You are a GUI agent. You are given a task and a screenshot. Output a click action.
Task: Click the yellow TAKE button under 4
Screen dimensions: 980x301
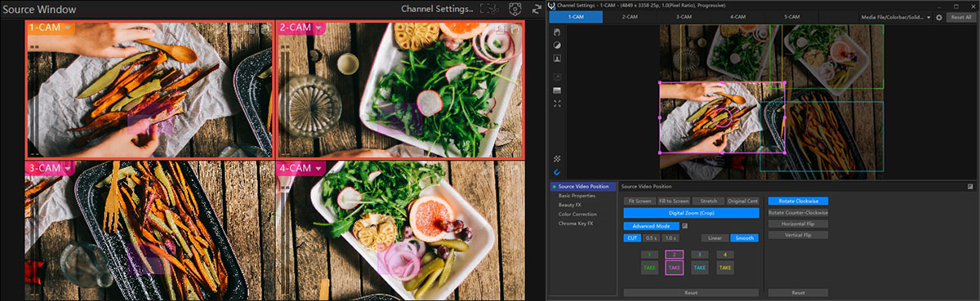coord(725,268)
